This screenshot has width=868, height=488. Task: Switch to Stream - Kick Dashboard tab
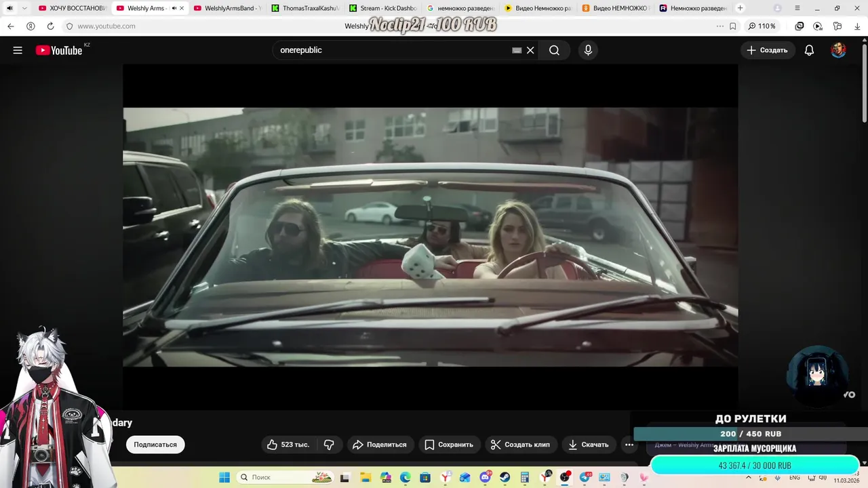[x=383, y=8]
